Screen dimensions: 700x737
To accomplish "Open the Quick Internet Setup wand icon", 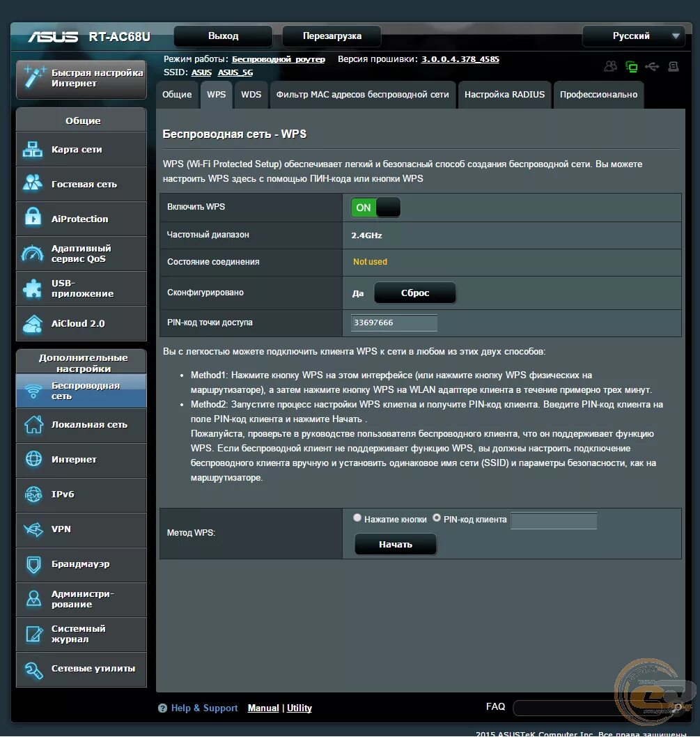I will tap(34, 77).
